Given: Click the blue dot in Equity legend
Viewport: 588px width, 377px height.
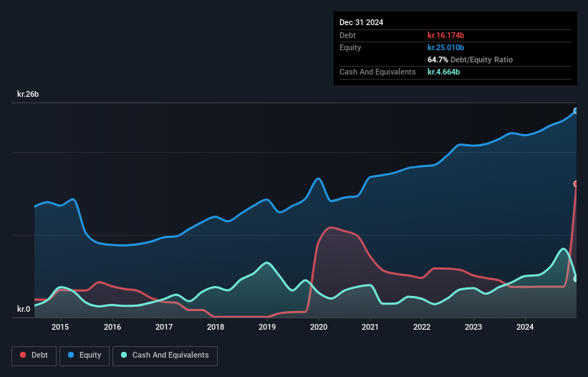Looking at the screenshot, I should (x=71, y=355).
